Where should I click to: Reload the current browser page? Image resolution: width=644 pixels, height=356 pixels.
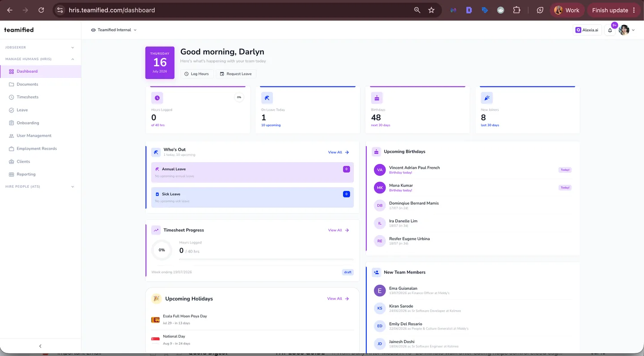(41, 10)
